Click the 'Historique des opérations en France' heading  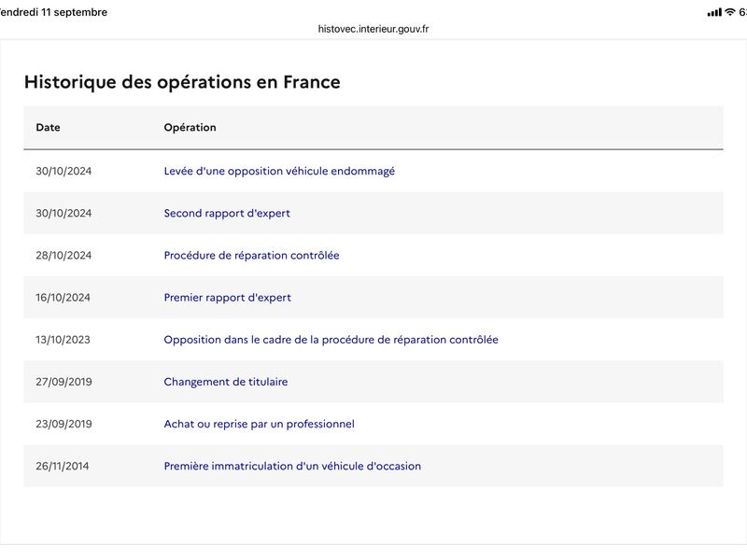tap(182, 82)
